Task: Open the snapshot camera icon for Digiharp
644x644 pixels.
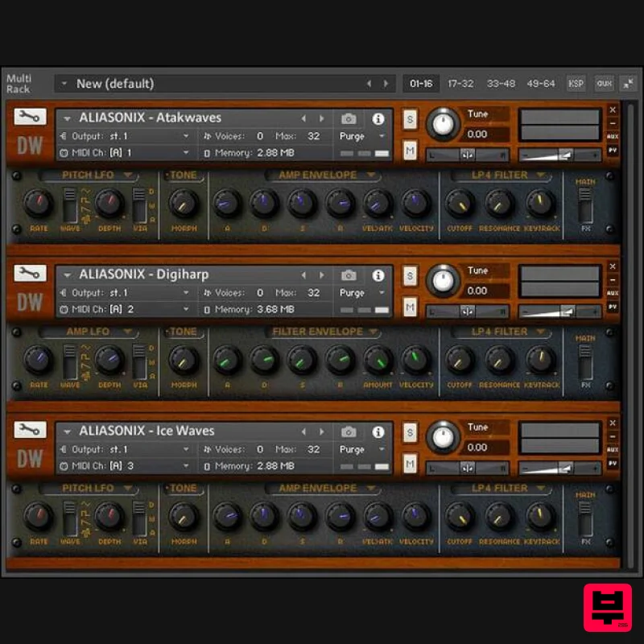Action: click(x=349, y=275)
